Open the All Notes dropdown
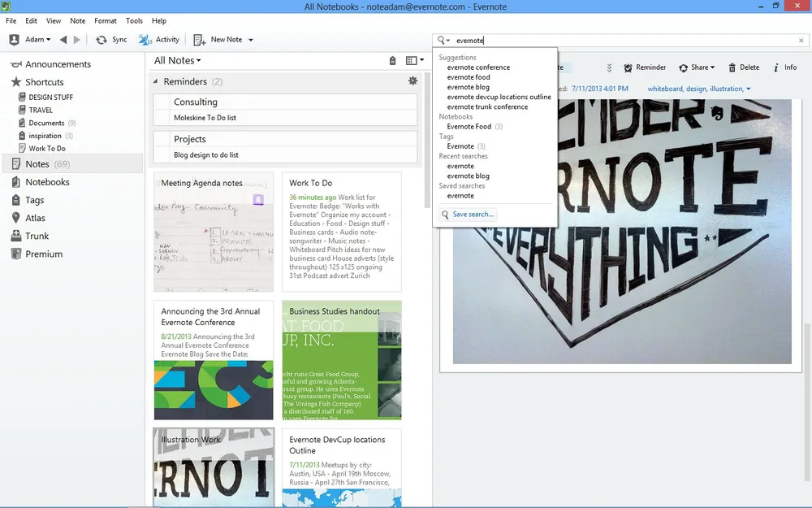812x508 pixels. (x=176, y=59)
